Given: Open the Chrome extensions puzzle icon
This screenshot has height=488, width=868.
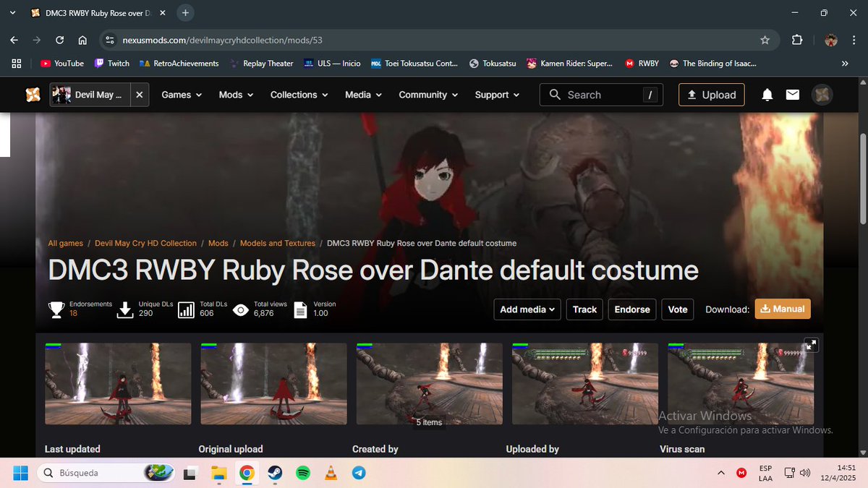Looking at the screenshot, I should click(x=797, y=40).
